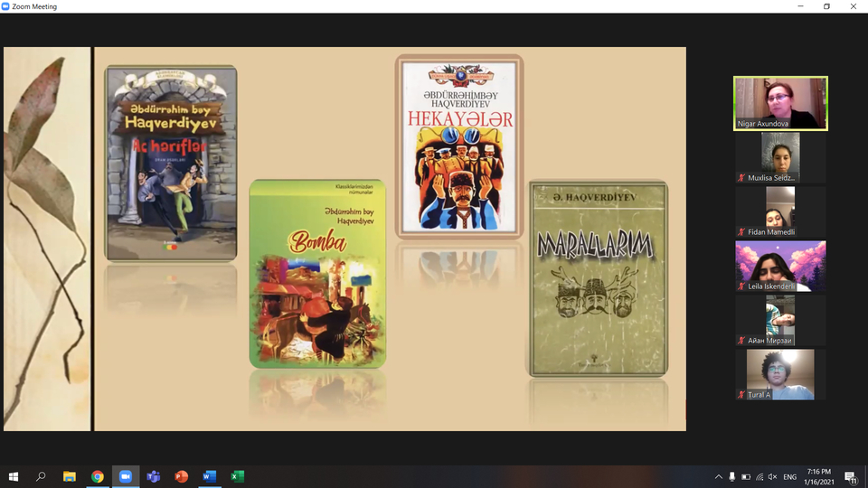The width and height of the screenshot is (868, 488).
Task: Open File Explorer from taskbar
Action: (70, 476)
